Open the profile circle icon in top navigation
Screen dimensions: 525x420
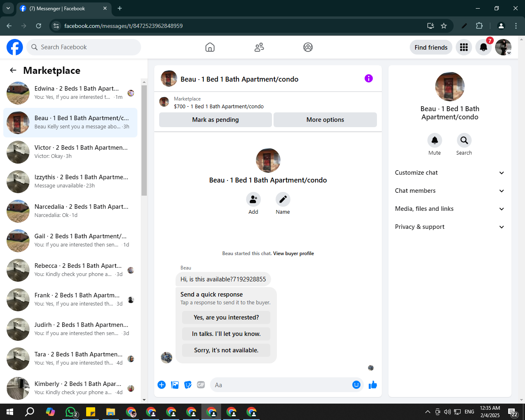click(x=308, y=47)
